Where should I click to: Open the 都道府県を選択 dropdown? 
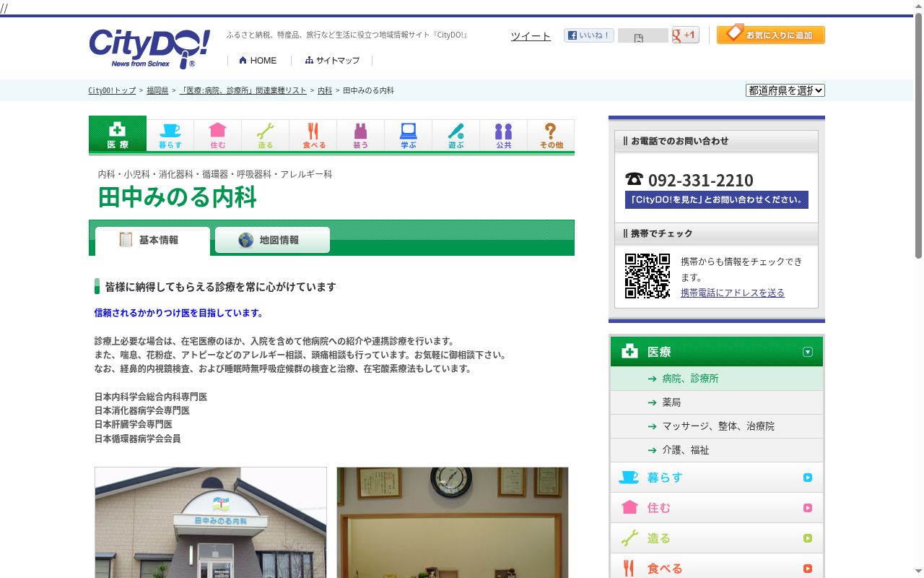785,90
